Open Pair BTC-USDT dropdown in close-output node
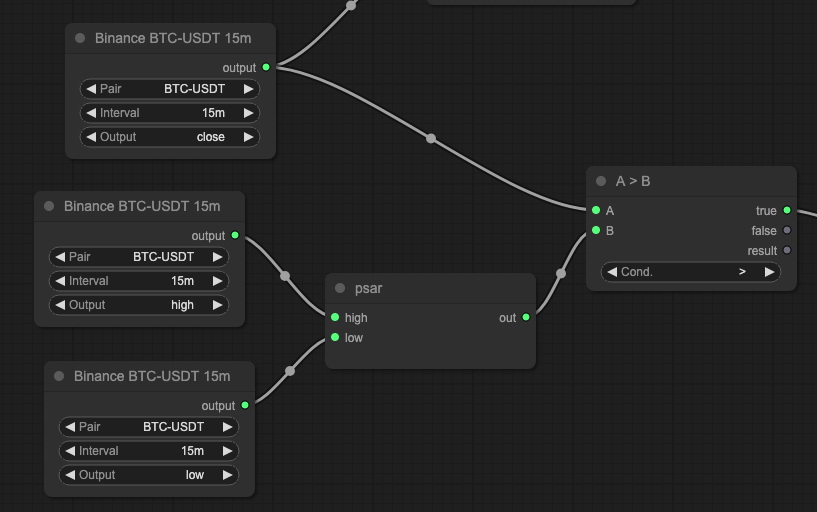Viewport: 817px width, 512px height. [x=170, y=89]
